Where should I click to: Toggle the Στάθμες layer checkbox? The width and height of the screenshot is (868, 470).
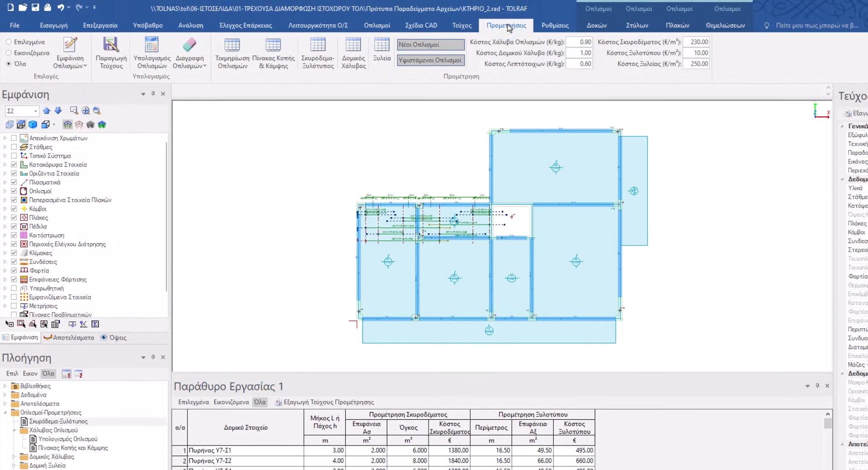click(x=14, y=147)
